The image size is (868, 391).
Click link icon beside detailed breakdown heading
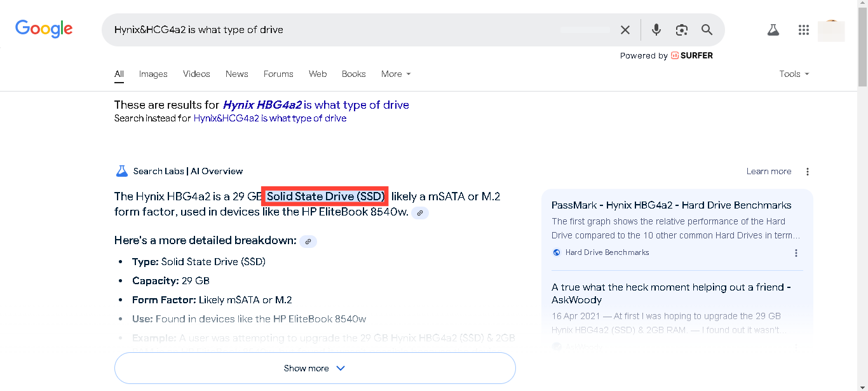(308, 241)
